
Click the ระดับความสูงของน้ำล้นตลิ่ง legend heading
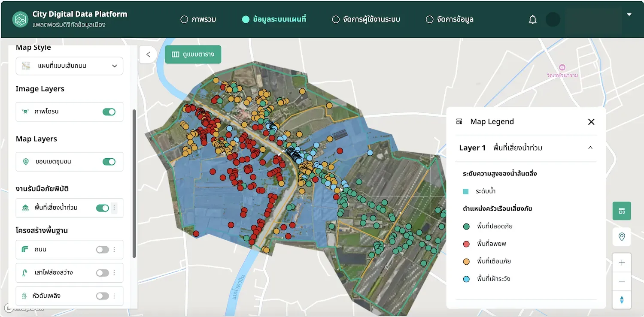(500, 174)
